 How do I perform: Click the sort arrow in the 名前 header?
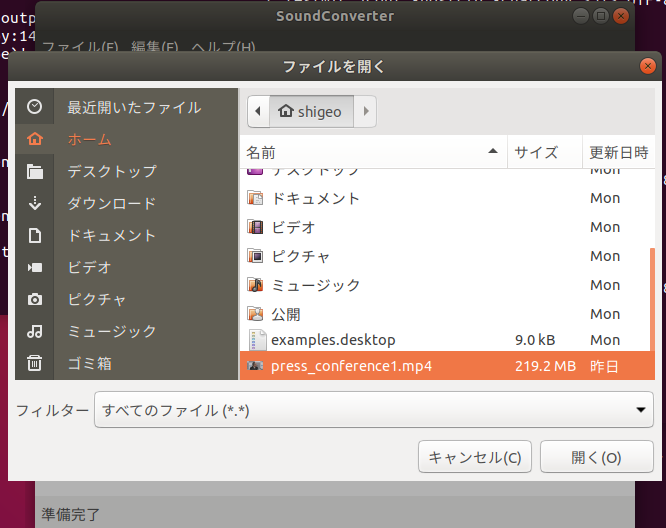pos(493,151)
